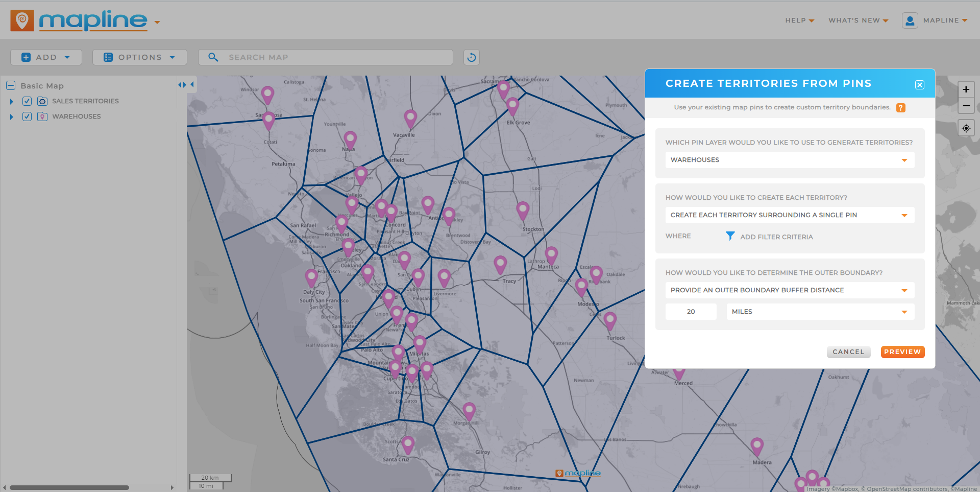Zoom in using the plus icon

[x=966, y=89]
